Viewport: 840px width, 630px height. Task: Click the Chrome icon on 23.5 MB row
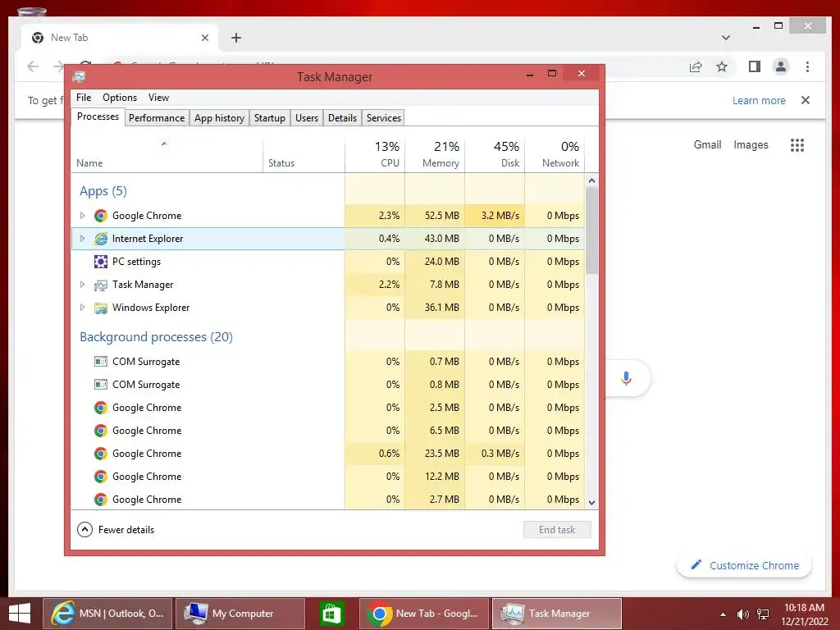pos(100,453)
